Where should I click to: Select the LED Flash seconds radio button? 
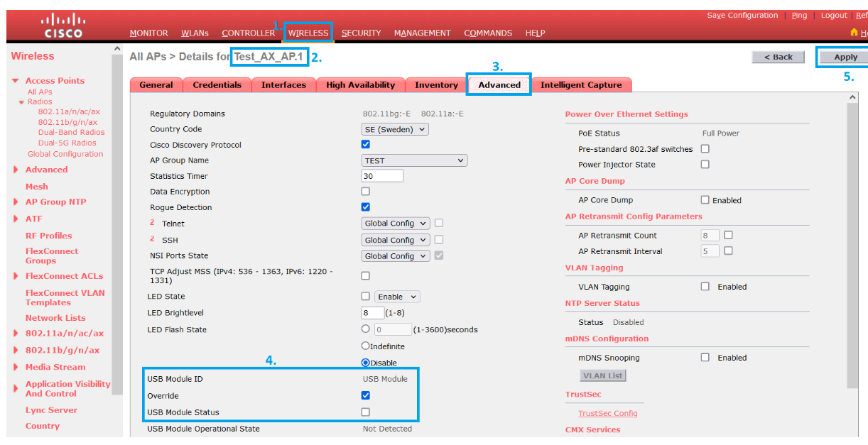366,329
